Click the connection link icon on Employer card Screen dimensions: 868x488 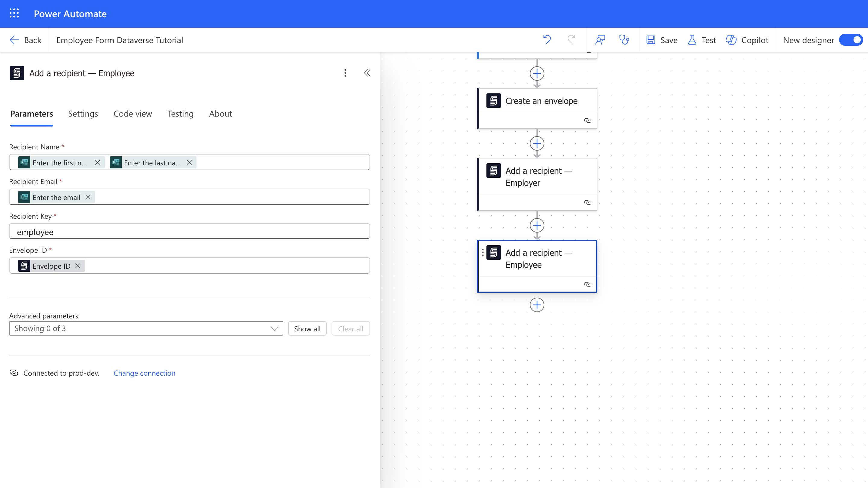(587, 202)
